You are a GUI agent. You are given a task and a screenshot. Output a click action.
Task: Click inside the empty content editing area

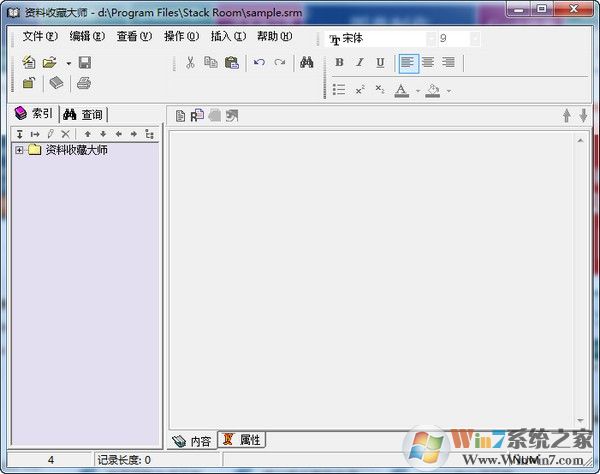(x=370, y=280)
